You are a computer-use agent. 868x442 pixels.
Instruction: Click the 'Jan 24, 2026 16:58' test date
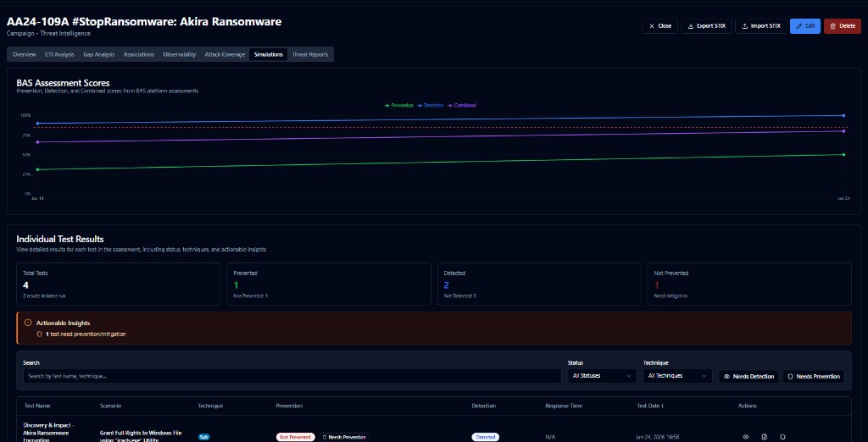(658, 437)
